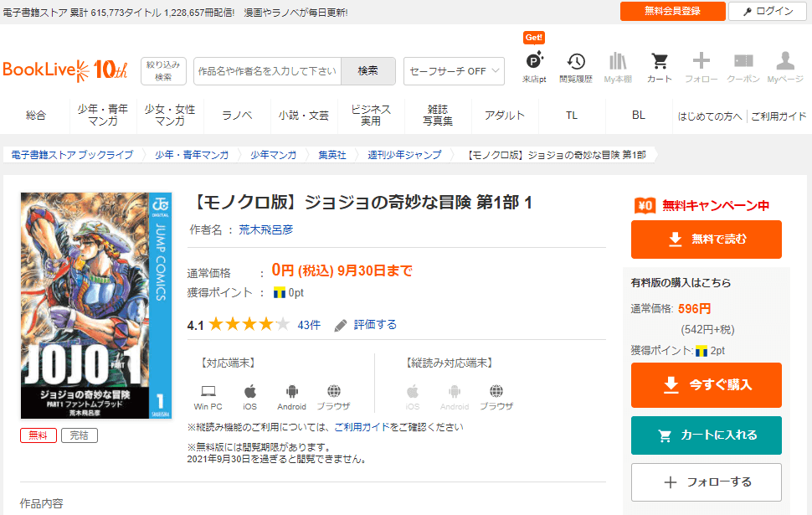Screen dimensions: 812x515
Task: Click the JoJo volume 1 cover thumbnail
Action: [95, 305]
